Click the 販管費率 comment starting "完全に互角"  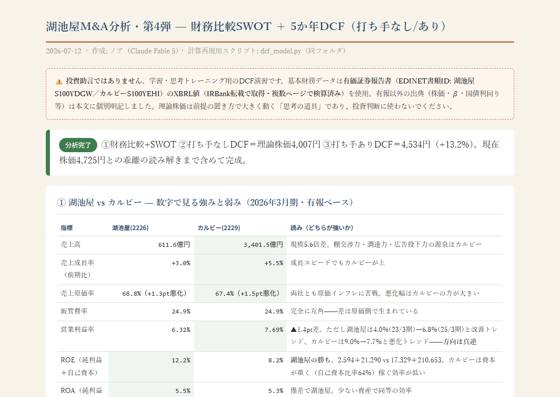click(x=354, y=311)
